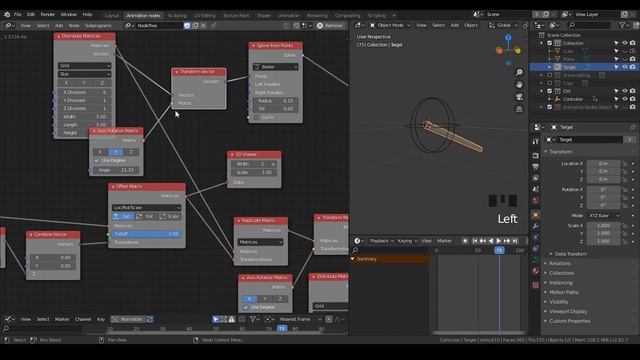
Task: Toggle render camera icon for Collection row
Action: point(632,43)
